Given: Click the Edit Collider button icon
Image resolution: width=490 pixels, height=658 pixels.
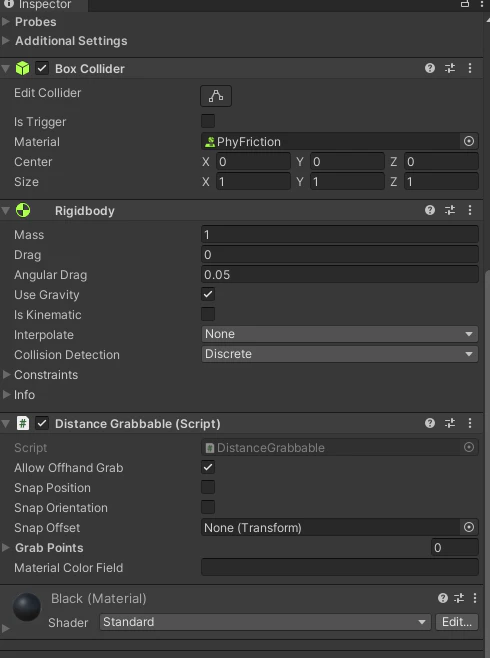Looking at the screenshot, I should 216,96.
